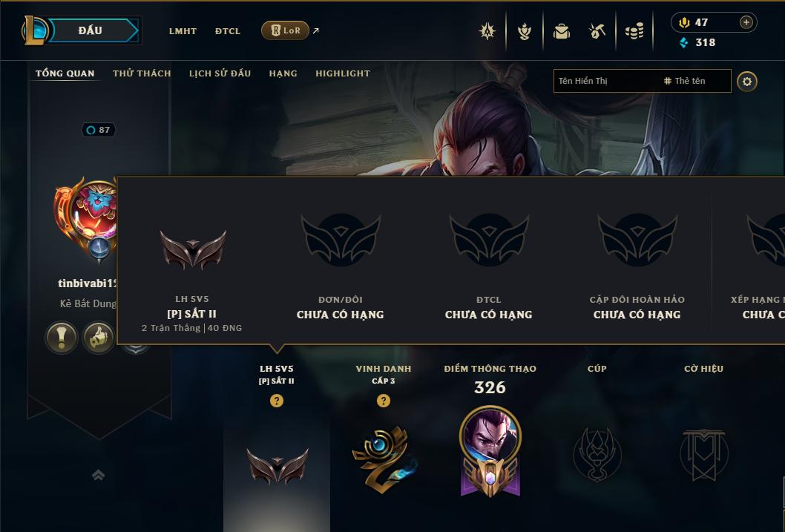This screenshot has width=785, height=532.
Task: Open the Lịch Sử Đấu tab
Action: (x=220, y=73)
